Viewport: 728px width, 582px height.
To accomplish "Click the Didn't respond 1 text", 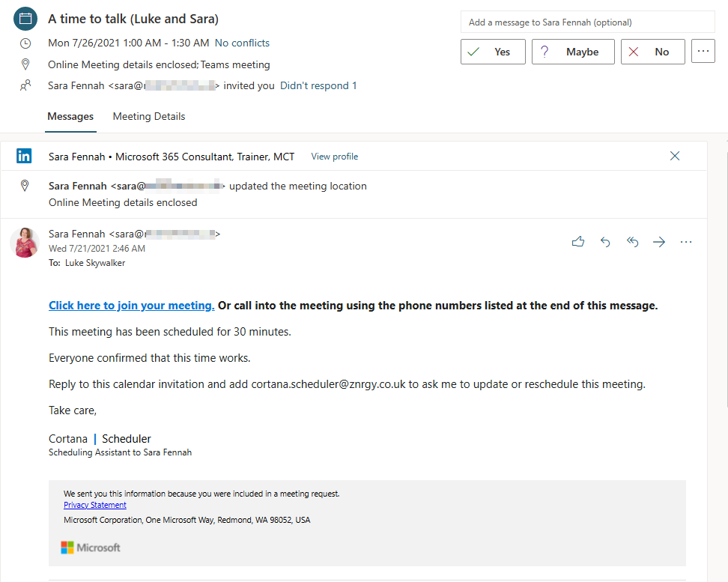I will 318,86.
